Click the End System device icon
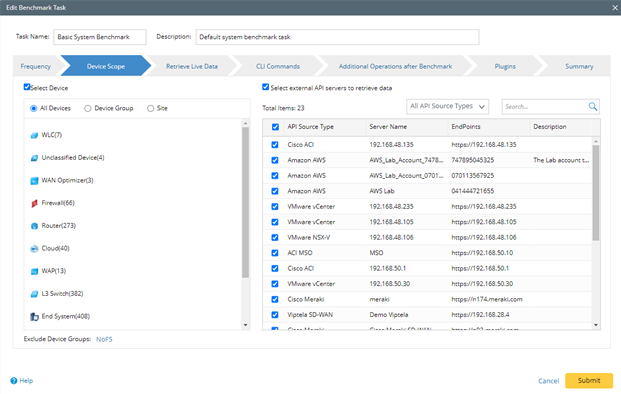Viewport: 621px width, 394px height. coord(34,317)
